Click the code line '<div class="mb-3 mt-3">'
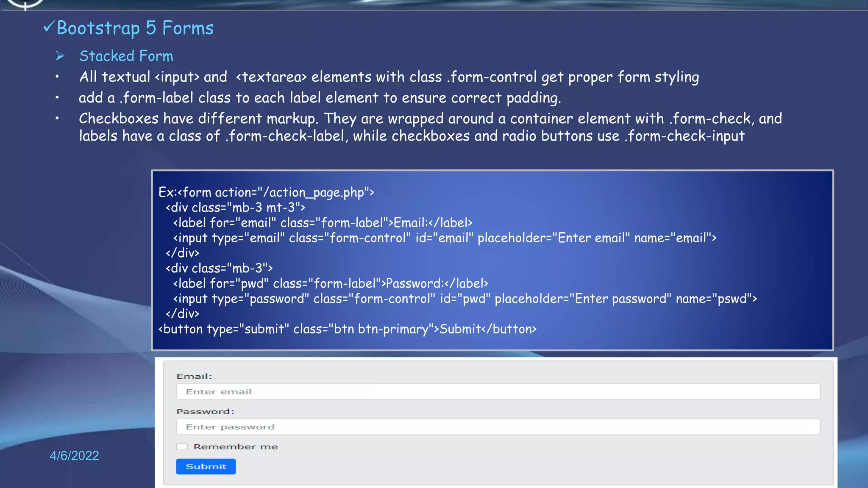Viewport: 868px width, 488px height. pyautogui.click(x=236, y=208)
